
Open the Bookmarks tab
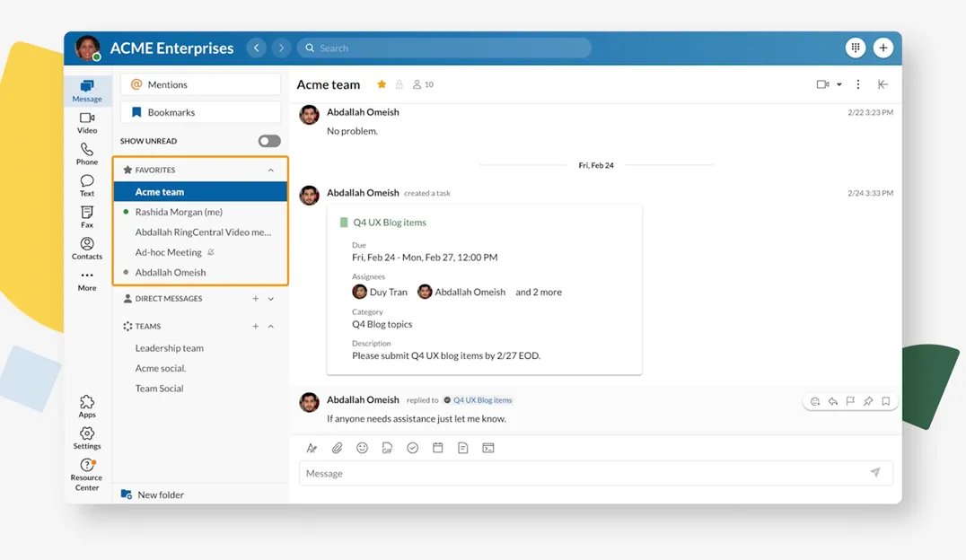point(200,112)
